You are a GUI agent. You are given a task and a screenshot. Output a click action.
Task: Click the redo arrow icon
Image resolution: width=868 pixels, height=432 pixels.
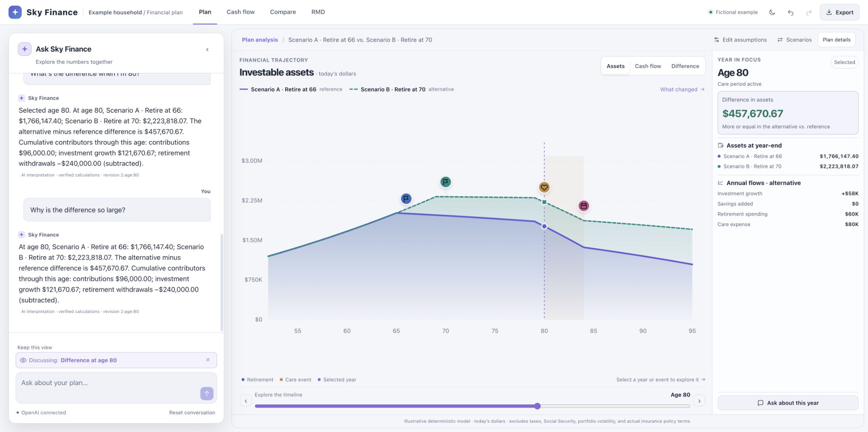[809, 12]
